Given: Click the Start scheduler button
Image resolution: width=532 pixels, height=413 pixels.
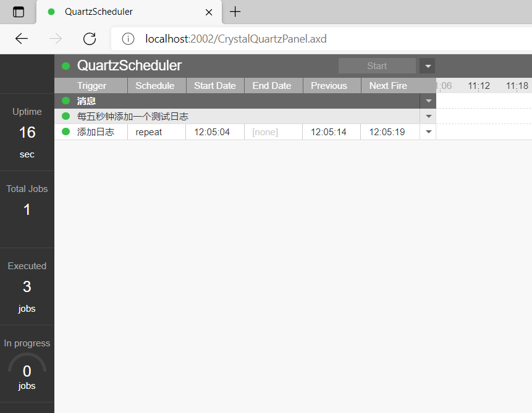Looking at the screenshot, I should [377, 66].
